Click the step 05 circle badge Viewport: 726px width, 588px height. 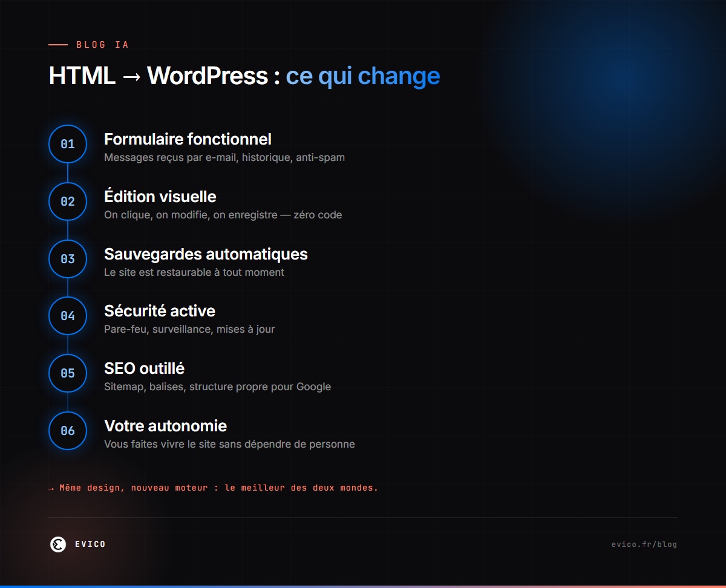point(68,373)
